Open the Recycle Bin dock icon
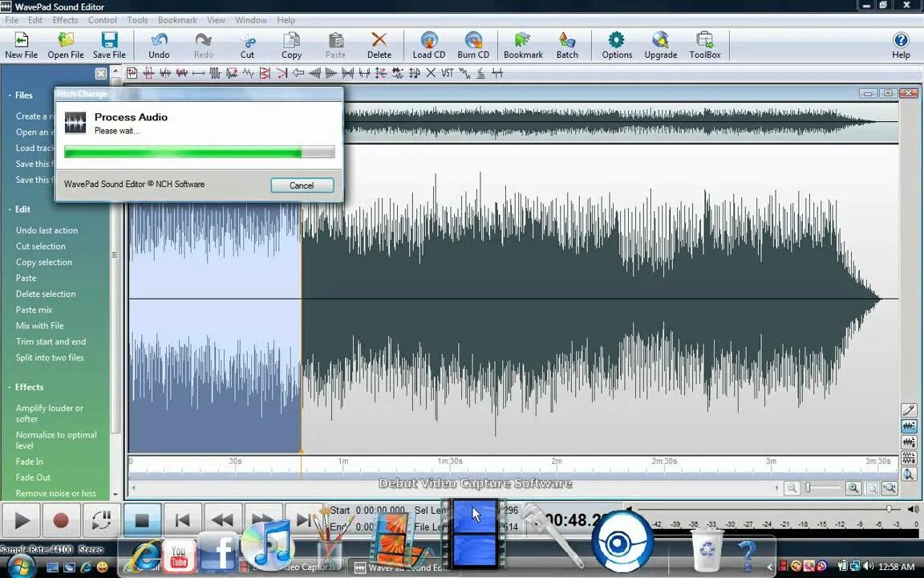 point(706,550)
